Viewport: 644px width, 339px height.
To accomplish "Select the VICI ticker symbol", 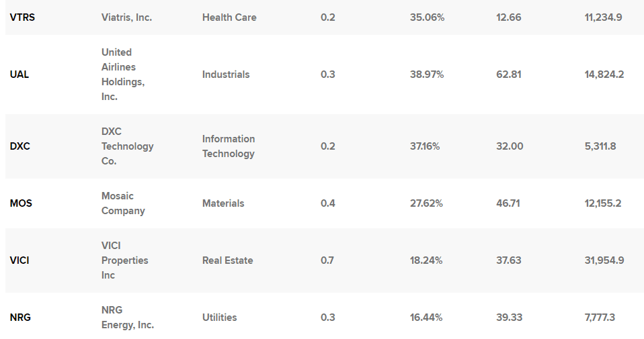I will 20,260.
